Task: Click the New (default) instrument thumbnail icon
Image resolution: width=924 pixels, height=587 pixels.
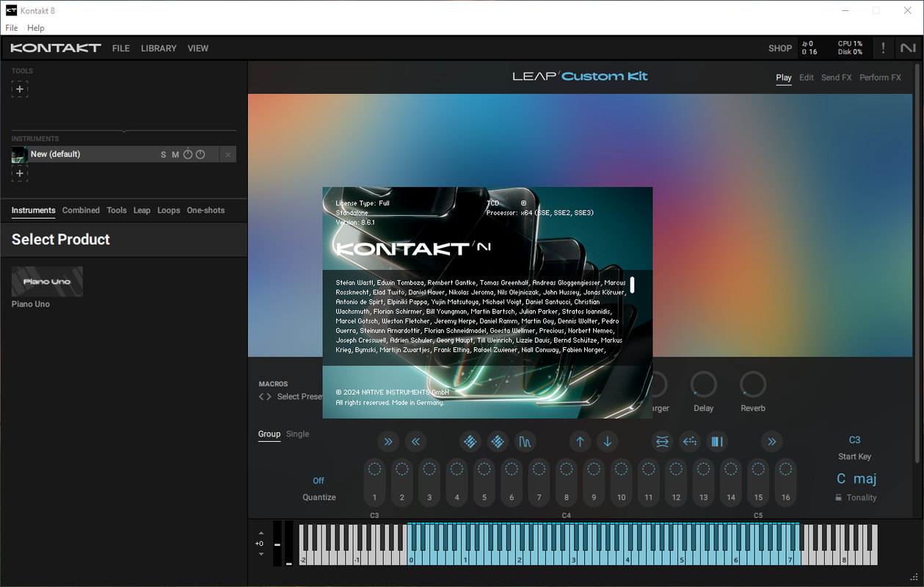Action: [x=20, y=155]
